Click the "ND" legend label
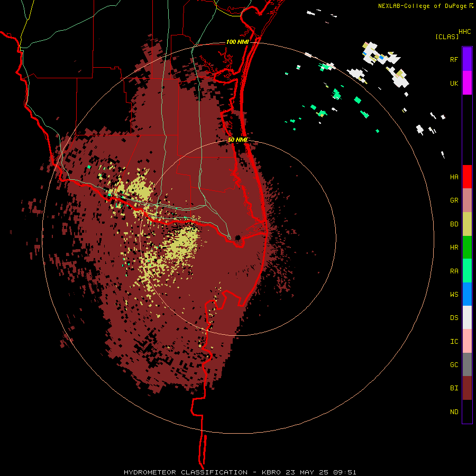Viewport: 476px width, 476px height. point(454,412)
